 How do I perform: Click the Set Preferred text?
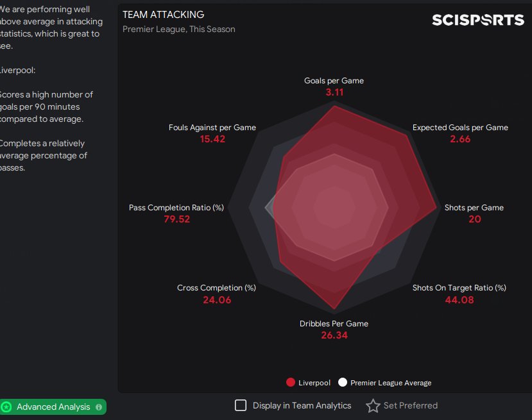pyautogui.click(x=411, y=405)
